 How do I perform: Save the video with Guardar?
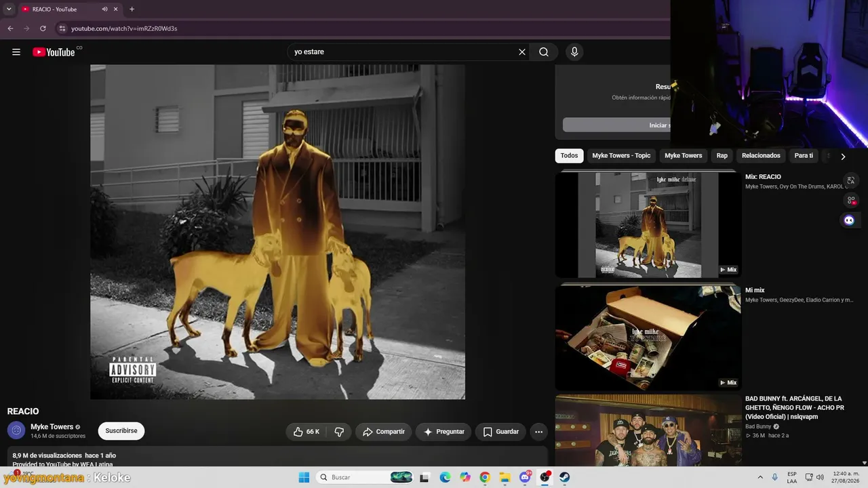pos(501,432)
